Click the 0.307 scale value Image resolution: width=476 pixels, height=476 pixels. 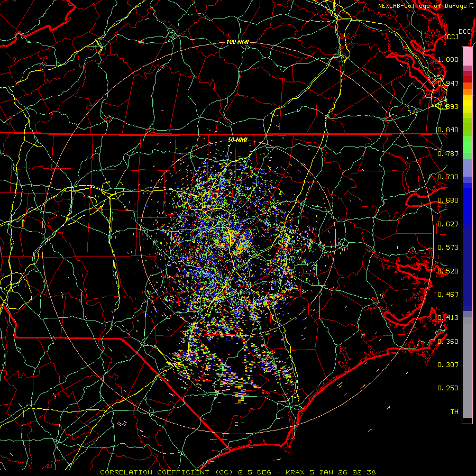pyautogui.click(x=448, y=364)
